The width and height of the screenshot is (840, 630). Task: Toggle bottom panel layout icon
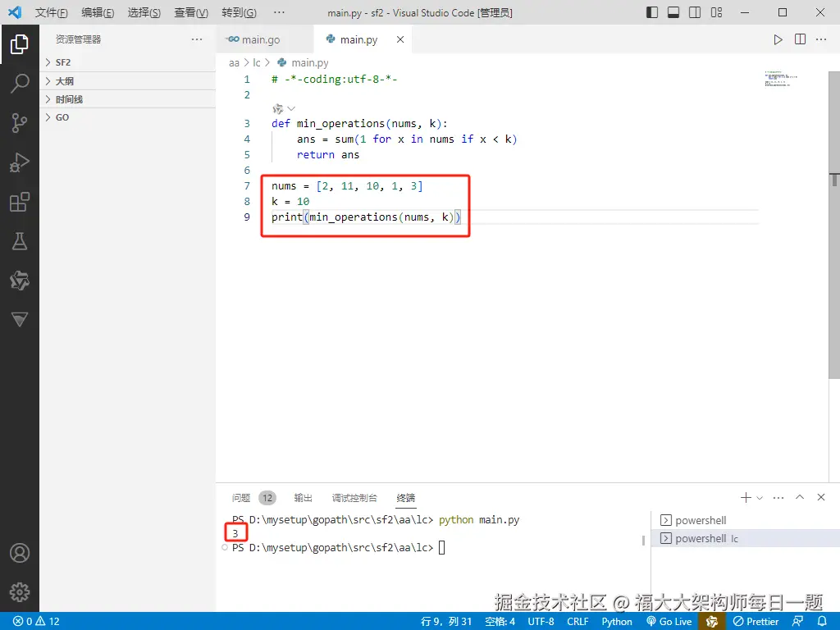(x=673, y=12)
